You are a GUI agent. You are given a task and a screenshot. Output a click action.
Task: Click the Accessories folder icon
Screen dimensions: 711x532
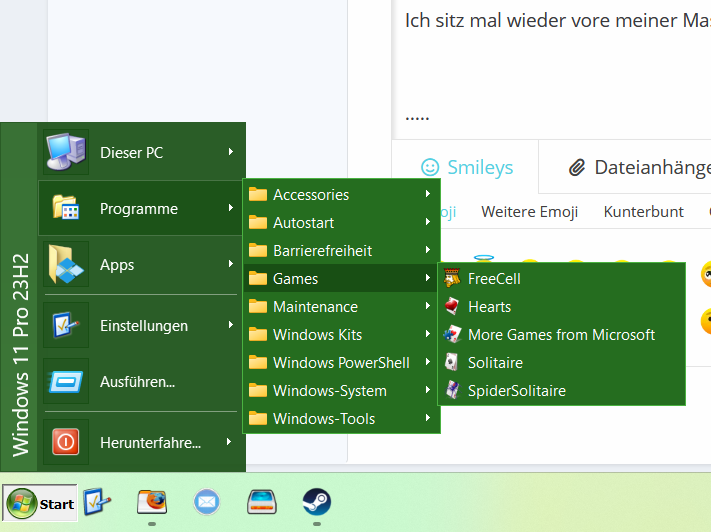pyautogui.click(x=258, y=194)
